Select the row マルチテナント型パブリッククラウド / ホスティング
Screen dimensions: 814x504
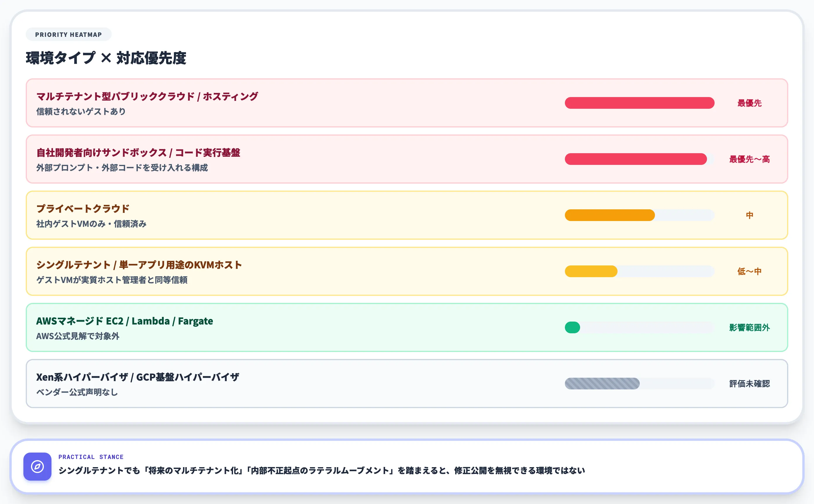(x=407, y=103)
